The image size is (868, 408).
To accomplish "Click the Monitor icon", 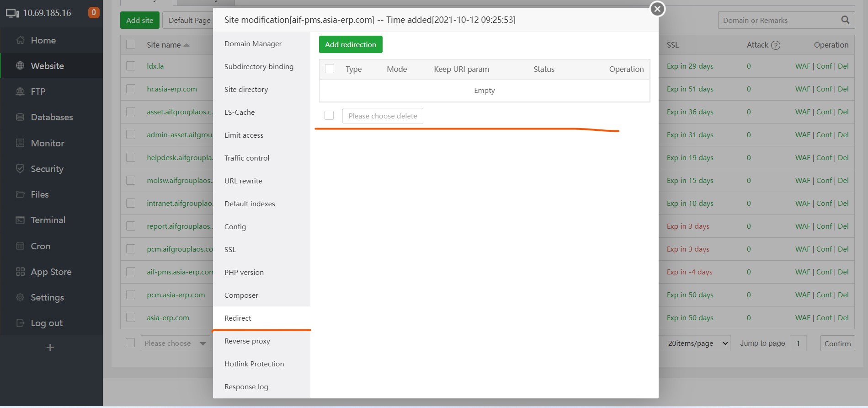I will pos(20,143).
